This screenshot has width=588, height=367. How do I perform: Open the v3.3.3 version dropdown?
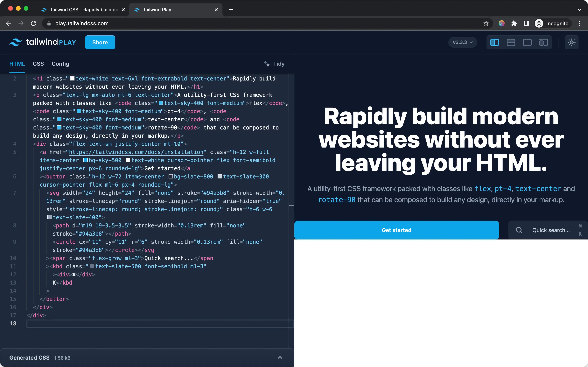click(x=463, y=42)
